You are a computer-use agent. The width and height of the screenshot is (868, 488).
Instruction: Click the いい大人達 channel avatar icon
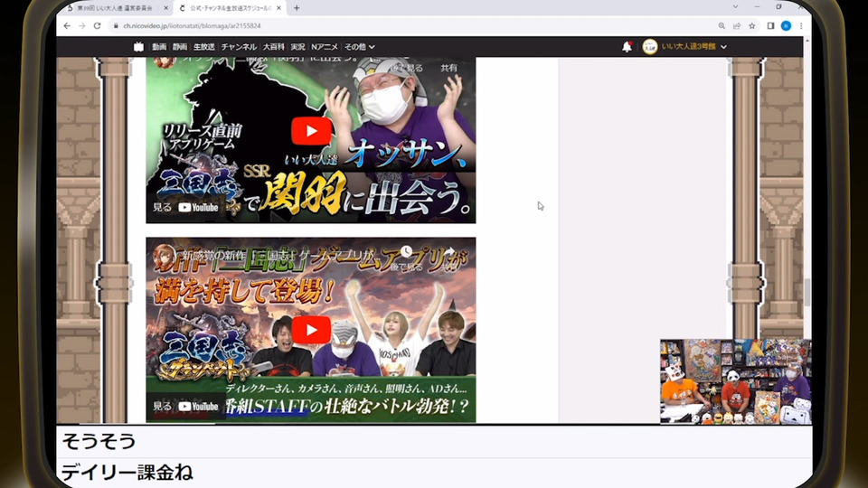650,47
